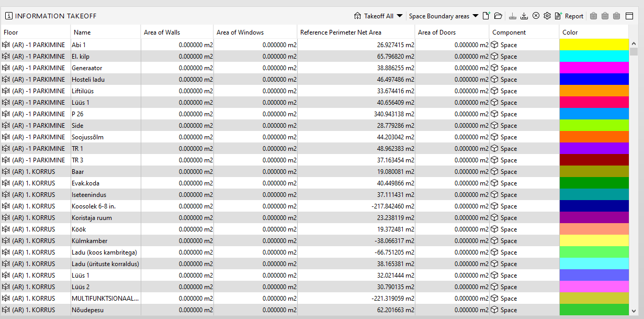This screenshot has height=319, width=644.
Task: Sort by the Floor column header
Action: tap(36, 32)
